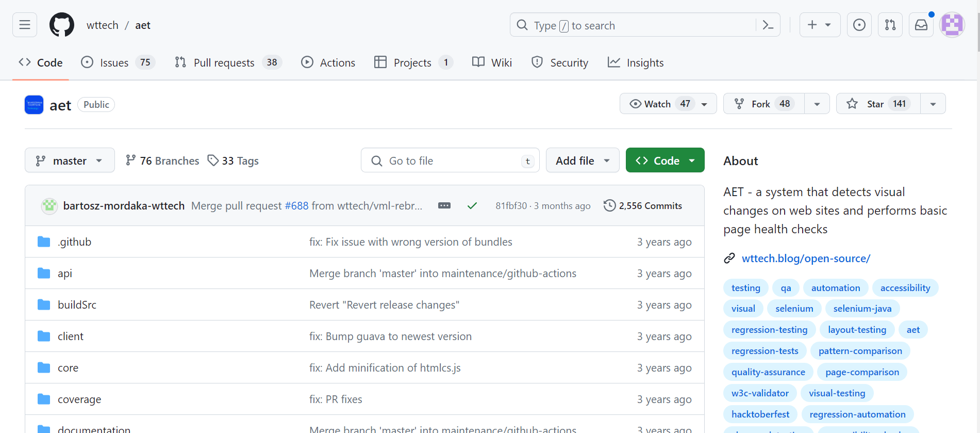
Task: Click the user avatar in header
Action: point(952,25)
